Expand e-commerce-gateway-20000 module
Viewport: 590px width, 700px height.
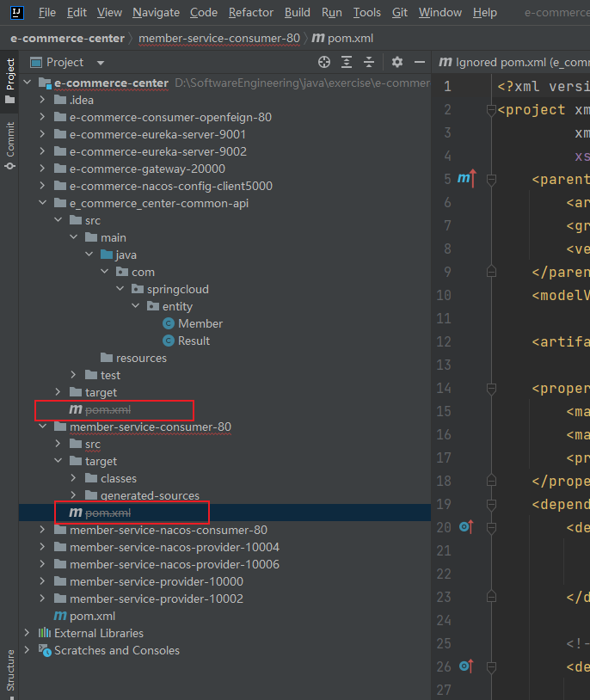pos(42,168)
